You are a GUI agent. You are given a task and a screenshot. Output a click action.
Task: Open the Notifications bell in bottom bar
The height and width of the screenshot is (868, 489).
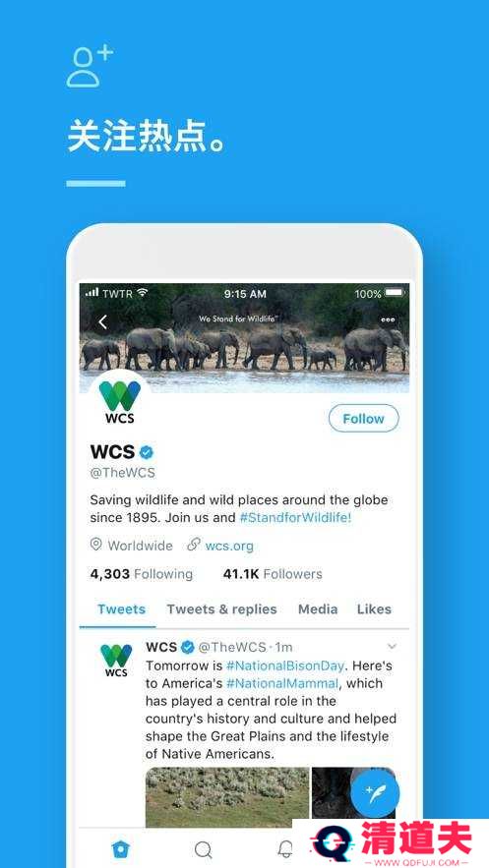[285, 848]
